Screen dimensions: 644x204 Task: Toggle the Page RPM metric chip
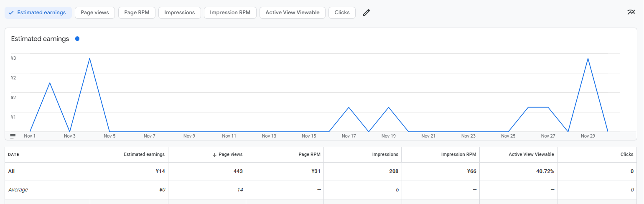tap(137, 13)
